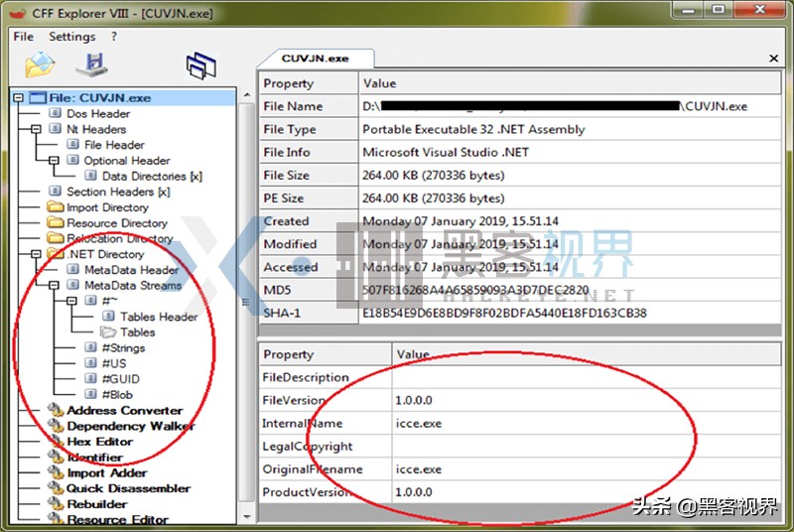
Task: Open the Relocation Directory folder icon
Action: [x=56, y=238]
